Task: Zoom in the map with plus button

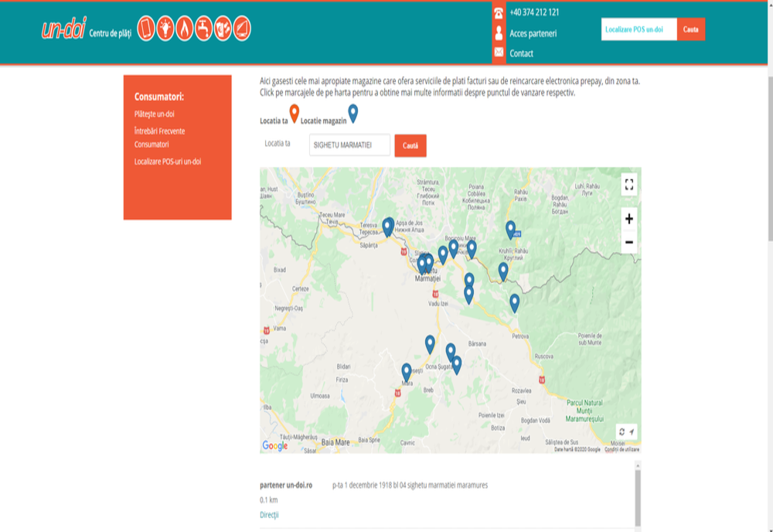Action: click(628, 219)
